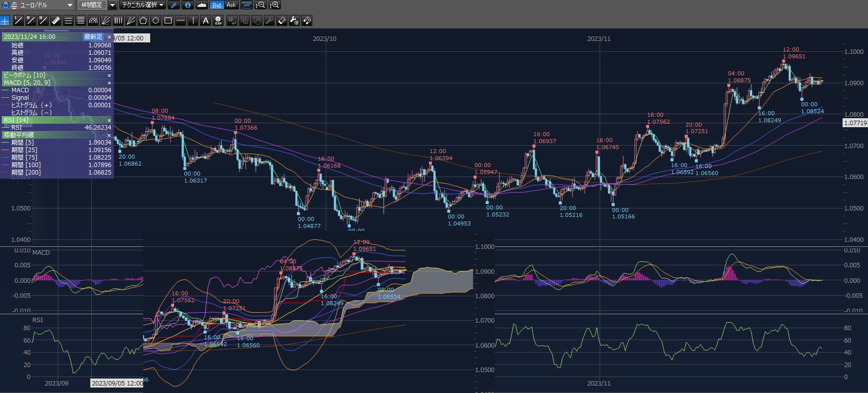Viewport: 868px width, 393px height.
Task: Select the crosshair cursor tool
Action: click(5, 20)
